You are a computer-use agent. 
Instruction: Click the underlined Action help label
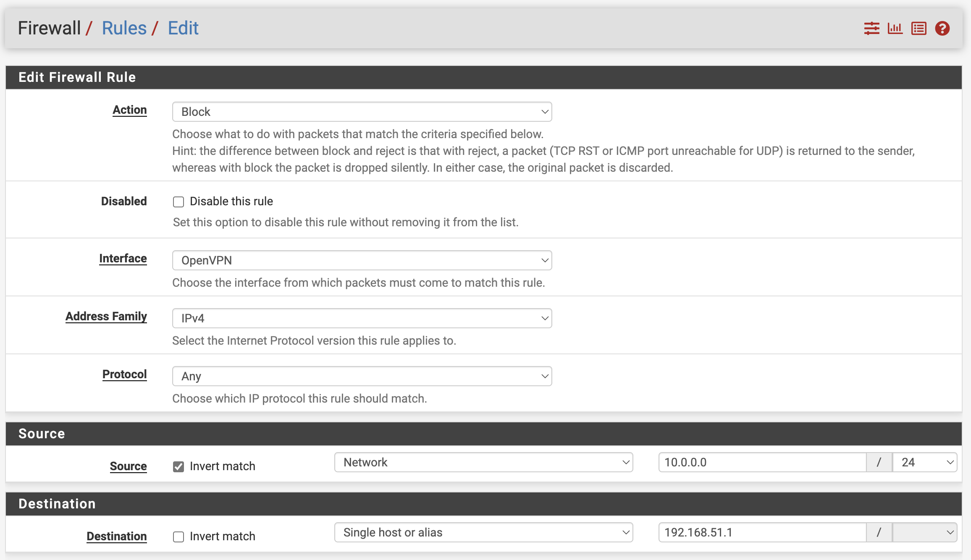(x=129, y=110)
